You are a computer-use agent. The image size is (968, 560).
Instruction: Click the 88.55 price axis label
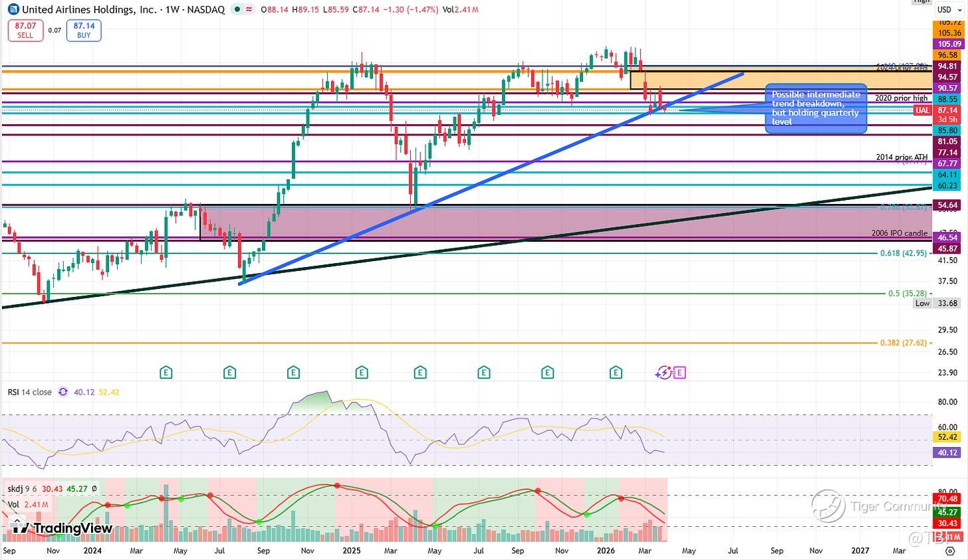tap(947, 99)
